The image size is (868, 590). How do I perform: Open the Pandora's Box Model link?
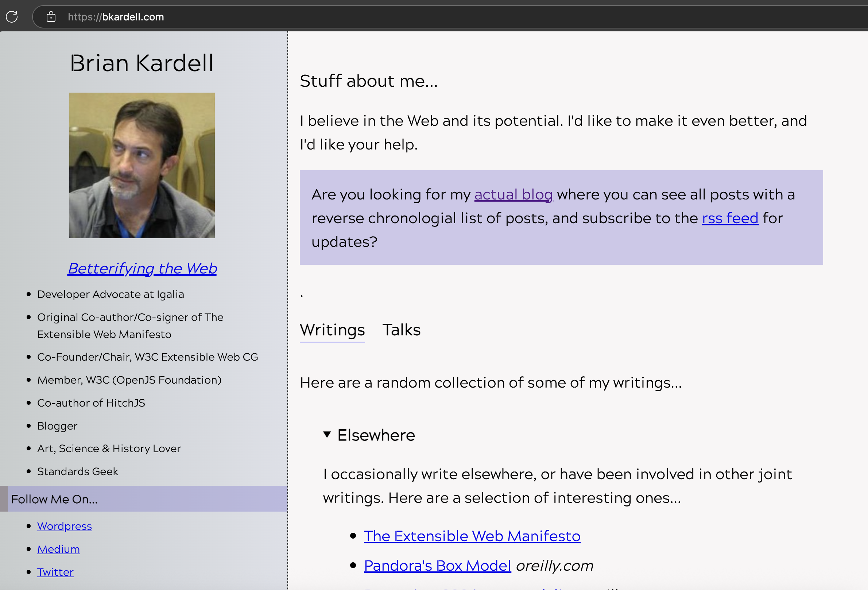437,566
